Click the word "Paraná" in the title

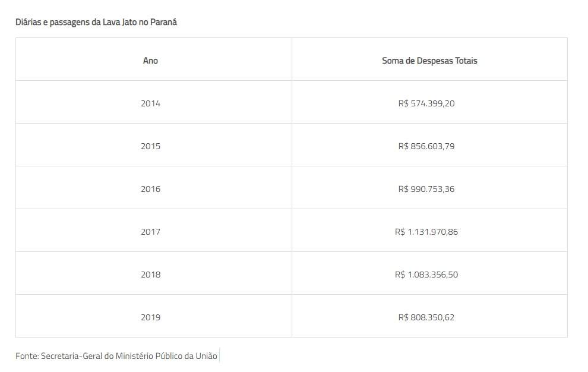(165, 22)
